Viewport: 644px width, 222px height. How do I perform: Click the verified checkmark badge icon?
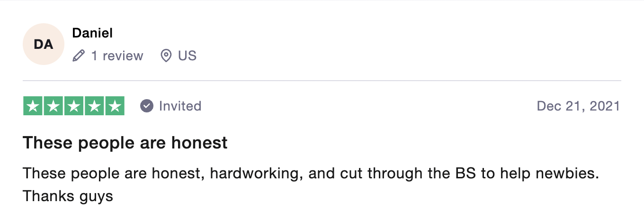(x=147, y=106)
